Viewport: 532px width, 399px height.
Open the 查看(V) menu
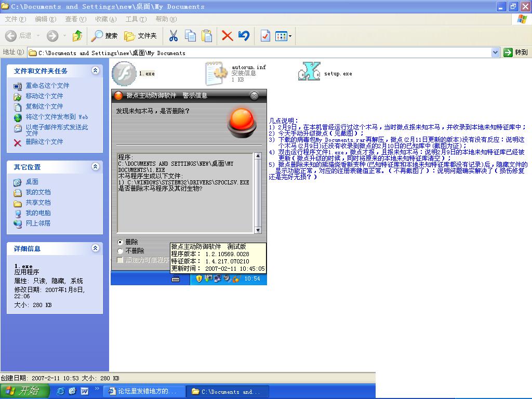[76, 19]
